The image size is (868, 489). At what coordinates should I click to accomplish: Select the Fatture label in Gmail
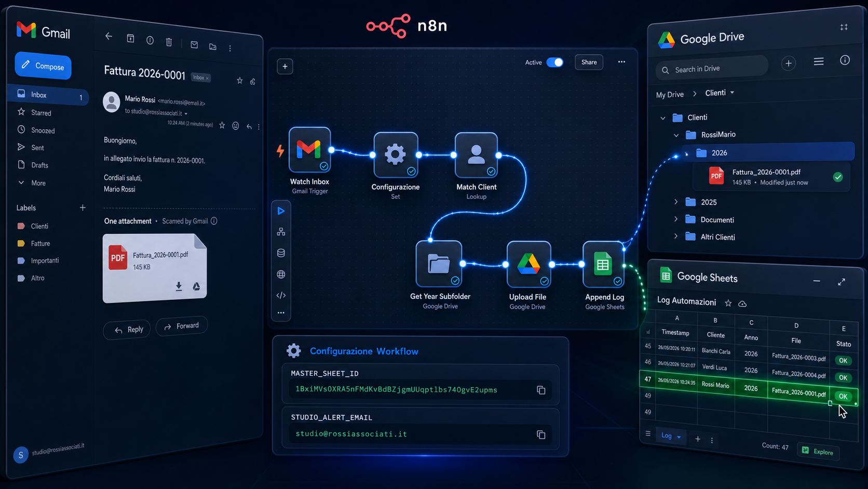point(40,243)
